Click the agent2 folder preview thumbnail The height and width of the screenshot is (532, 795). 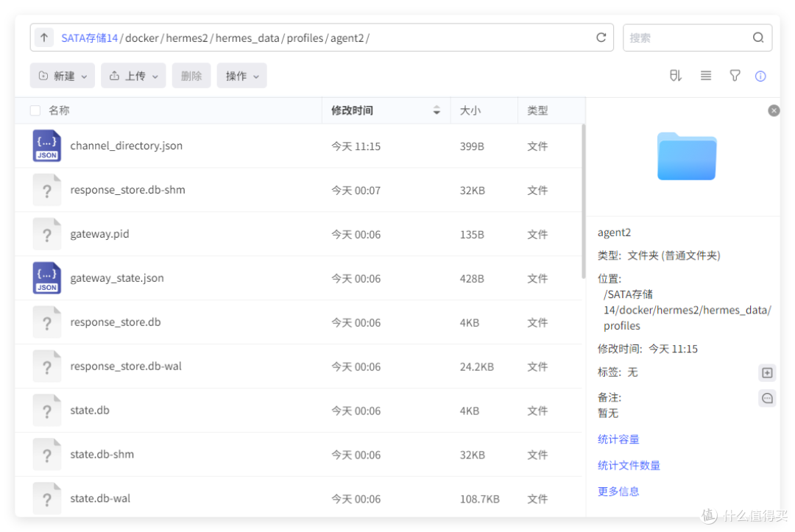687,156
